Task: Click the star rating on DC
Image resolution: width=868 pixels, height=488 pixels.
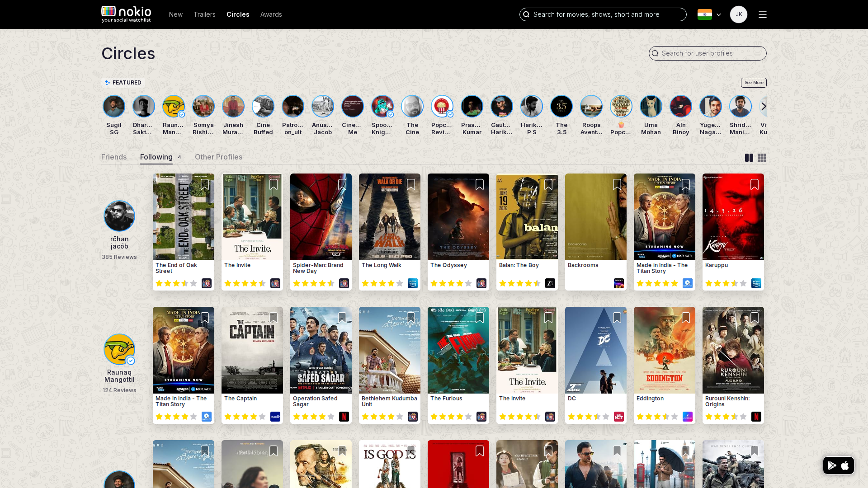Action: coord(589,417)
